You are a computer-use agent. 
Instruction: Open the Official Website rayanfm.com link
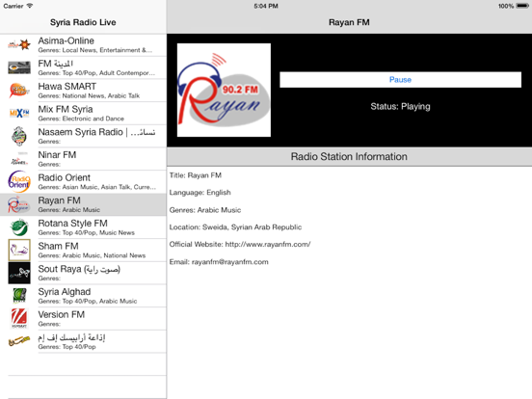coord(268,244)
